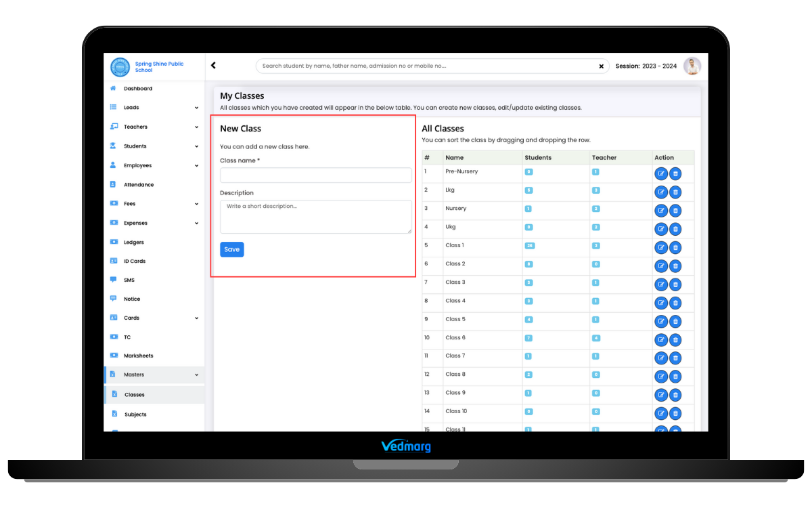Click the Class name input field
The image size is (812, 508).
[x=315, y=175]
